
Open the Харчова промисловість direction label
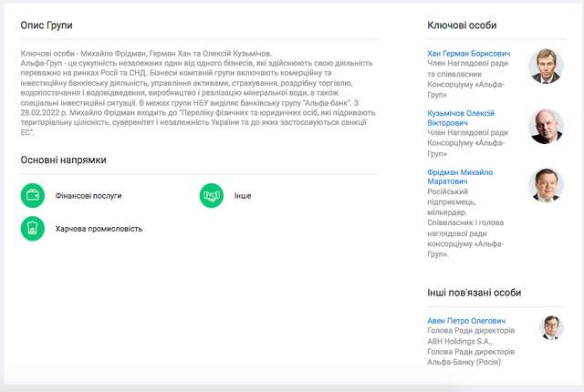(x=99, y=229)
